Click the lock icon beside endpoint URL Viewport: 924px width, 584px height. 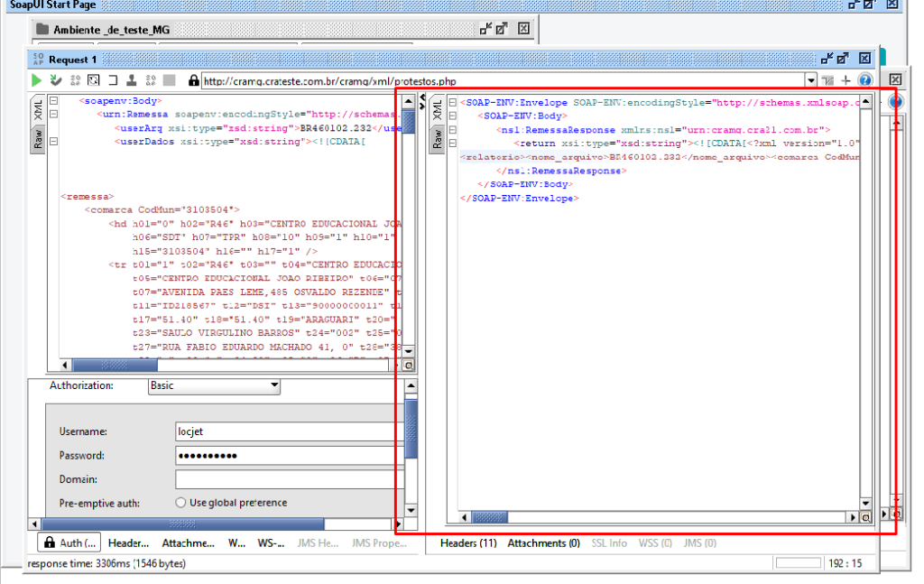click(x=193, y=80)
